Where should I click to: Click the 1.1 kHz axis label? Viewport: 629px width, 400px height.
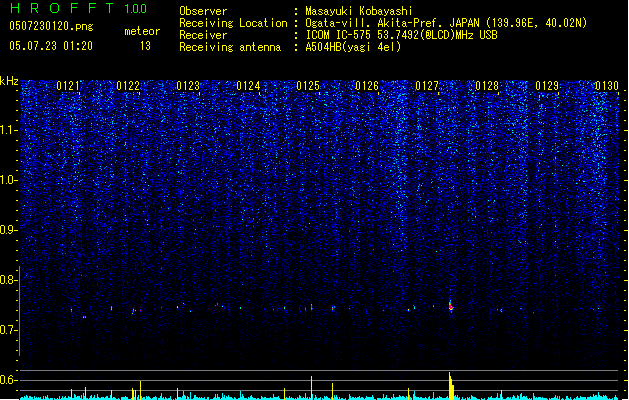click(x=9, y=130)
